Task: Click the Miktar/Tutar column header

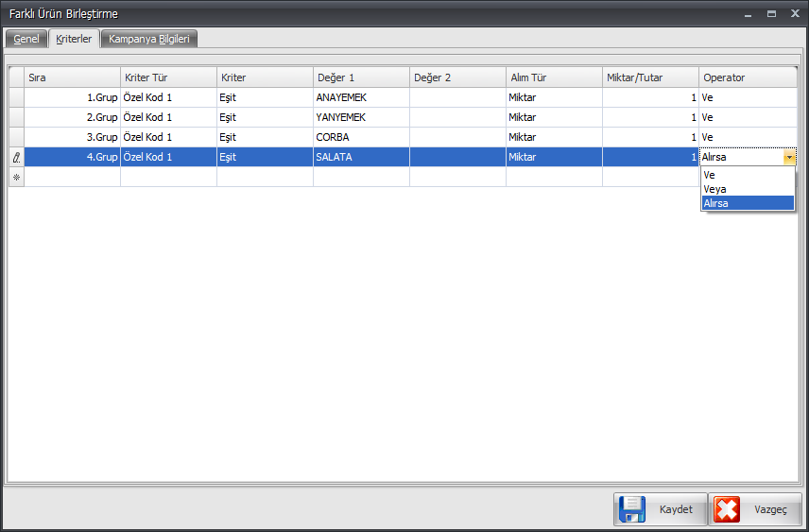Action: (x=650, y=77)
